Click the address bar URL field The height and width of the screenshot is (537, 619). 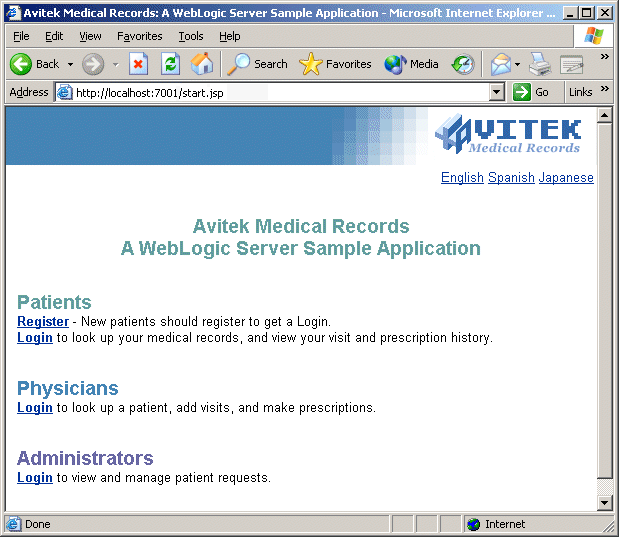pyautogui.click(x=280, y=93)
